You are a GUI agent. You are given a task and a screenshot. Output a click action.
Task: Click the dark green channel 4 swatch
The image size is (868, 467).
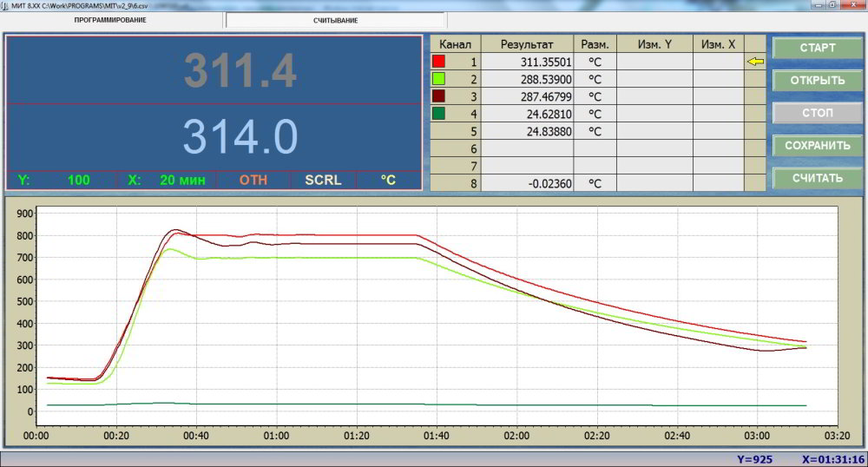tap(439, 114)
